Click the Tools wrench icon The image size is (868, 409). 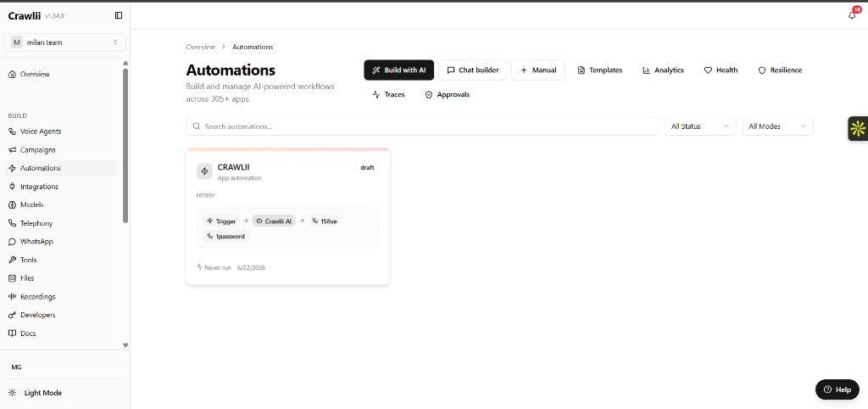(12, 260)
